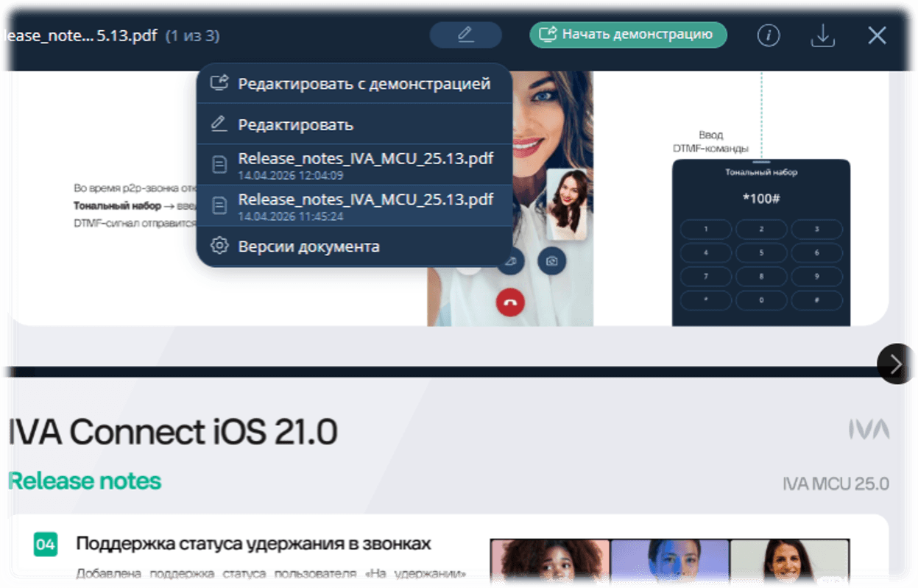Screen dimensions: 918x588
Task: Click the IVA MCU 25.0 label
Action: click(836, 483)
